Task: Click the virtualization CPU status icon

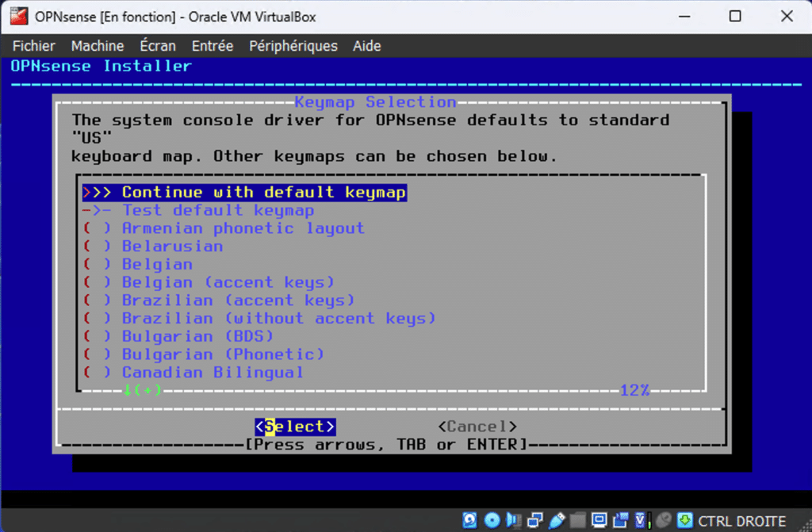Action: (642, 520)
